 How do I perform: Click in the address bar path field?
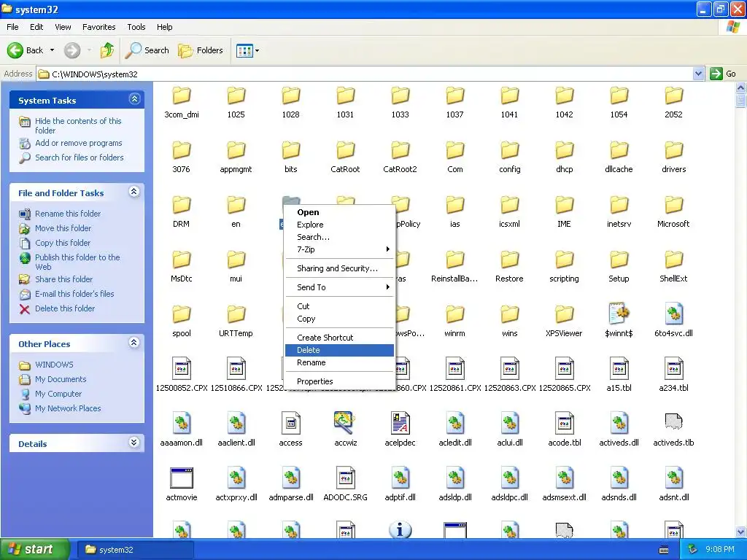[365, 74]
